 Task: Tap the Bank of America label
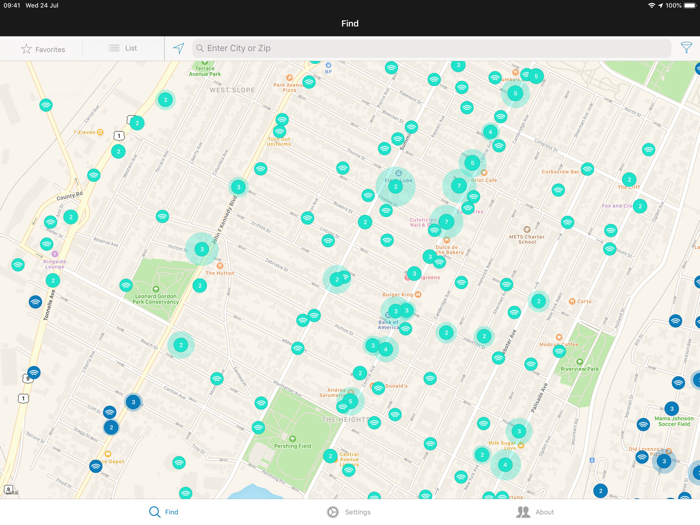[x=388, y=324]
